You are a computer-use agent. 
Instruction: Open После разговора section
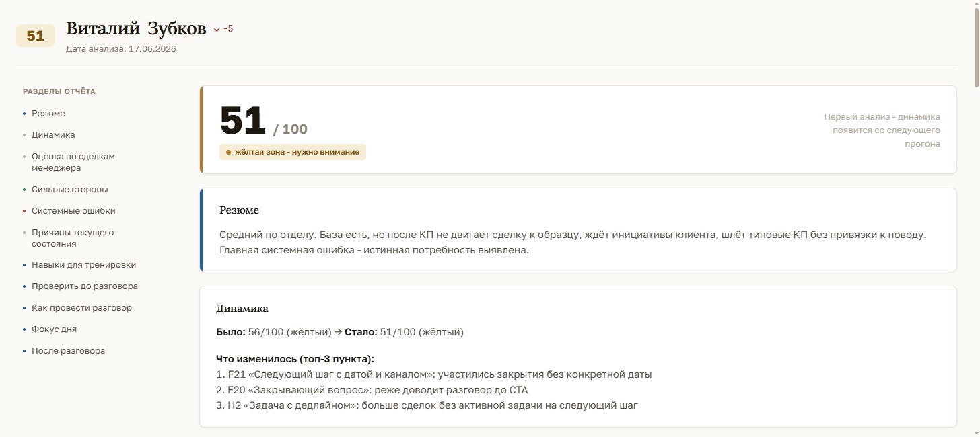pyautogui.click(x=68, y=351)
